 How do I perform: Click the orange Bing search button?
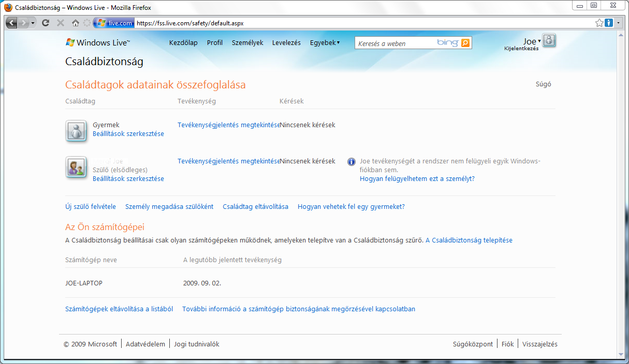pyautogui.click(x=465, y=43)
